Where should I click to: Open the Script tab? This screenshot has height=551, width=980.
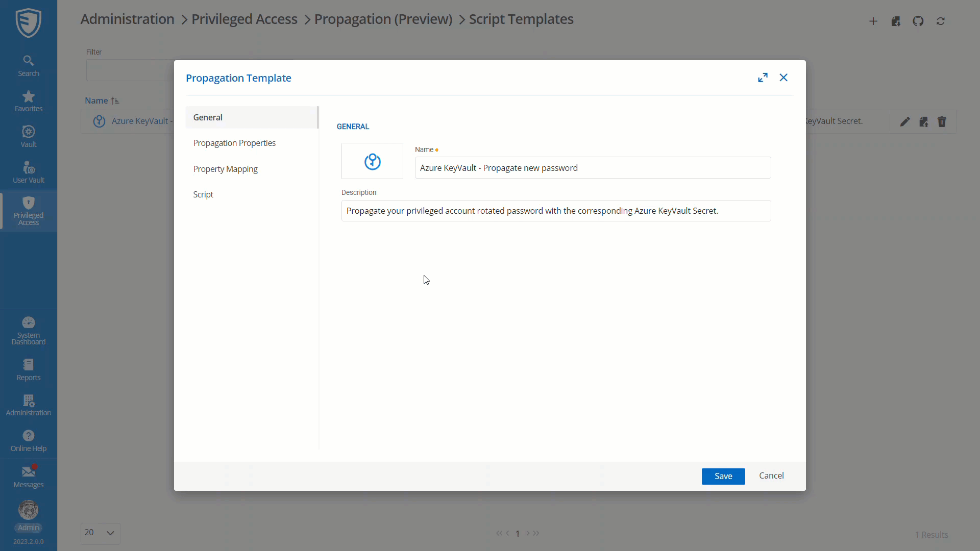(x=203, y=194)
